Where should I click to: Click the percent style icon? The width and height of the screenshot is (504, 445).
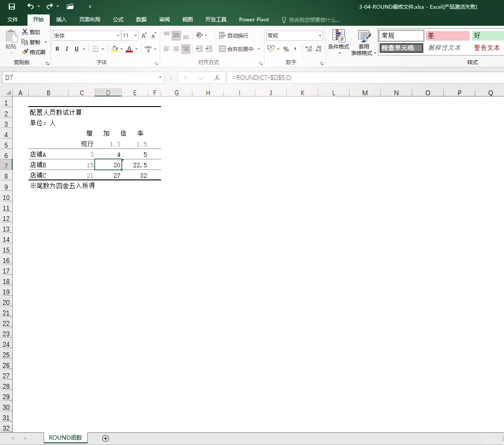(x=286, y=49)
